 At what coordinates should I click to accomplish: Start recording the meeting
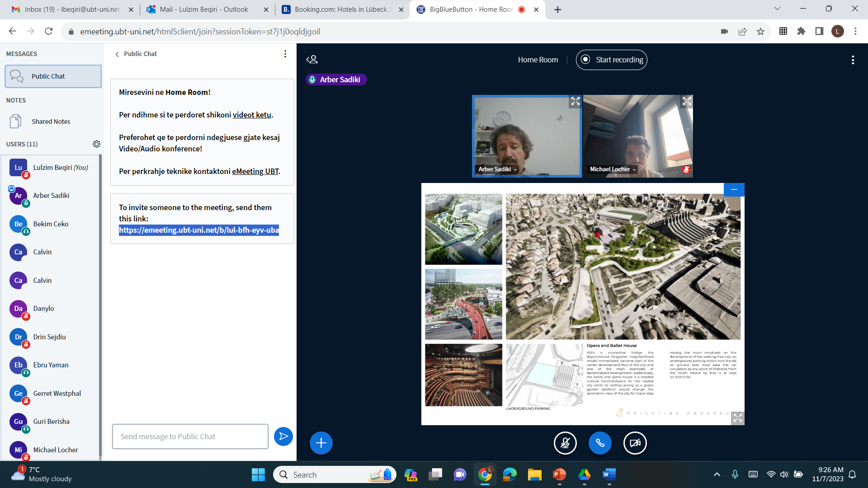pos(611,60)
